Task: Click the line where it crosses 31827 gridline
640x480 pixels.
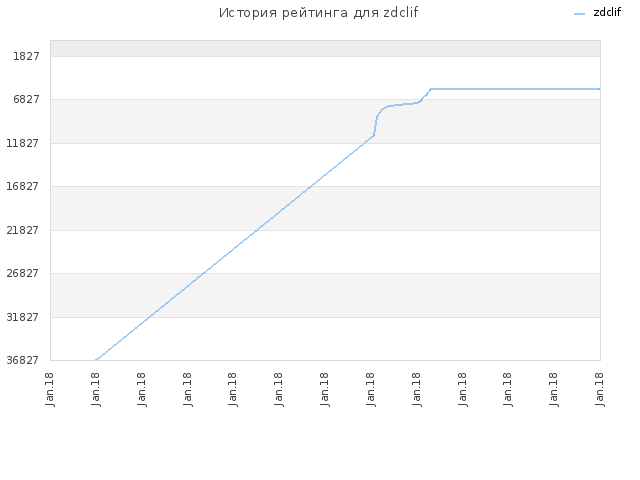Action: pos(149,317)
